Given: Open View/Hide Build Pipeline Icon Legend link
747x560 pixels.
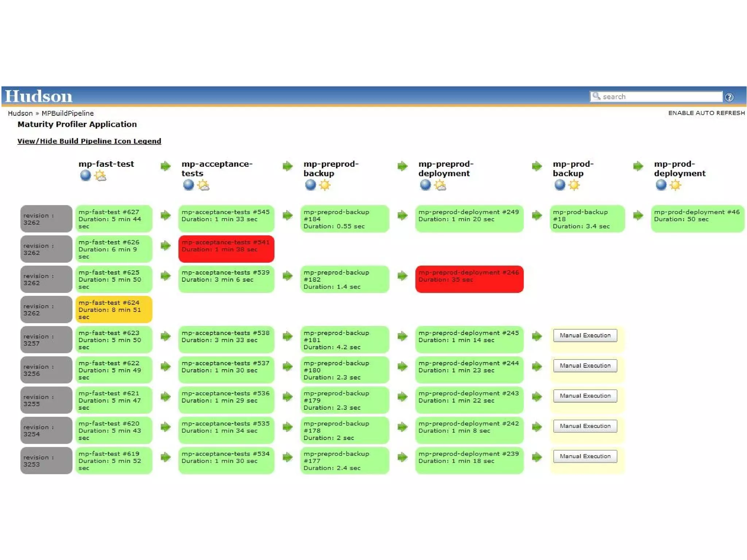Looking at the screenshot, I should (x=89, y=141).
